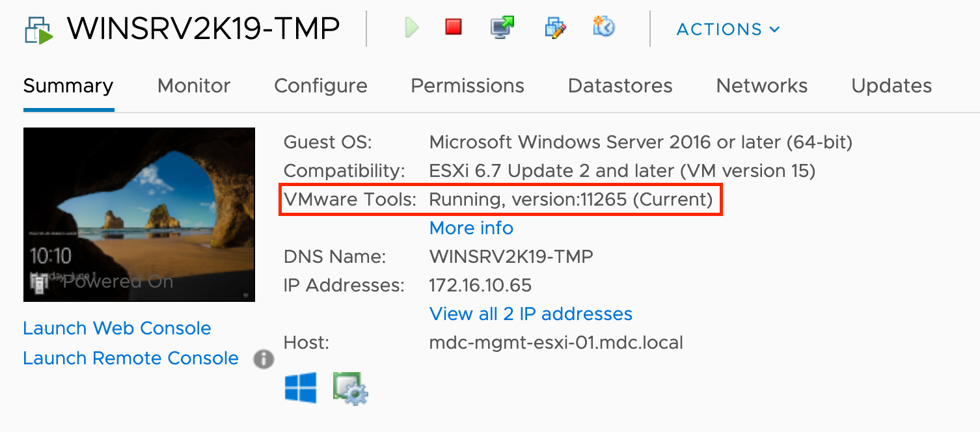This screenshot has height=432, width=980.
Task: Open the Datastores tab
Action: point(620,86)
